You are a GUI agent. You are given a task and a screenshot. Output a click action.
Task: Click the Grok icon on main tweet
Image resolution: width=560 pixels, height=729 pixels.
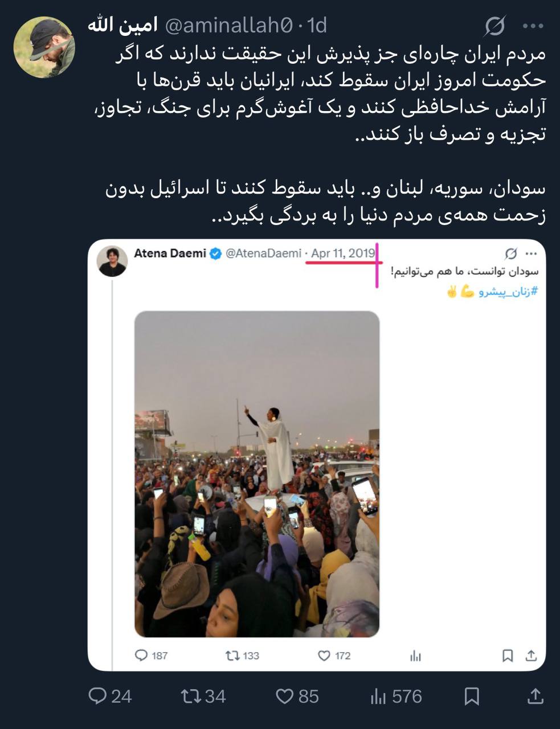(x=495, y=26)
